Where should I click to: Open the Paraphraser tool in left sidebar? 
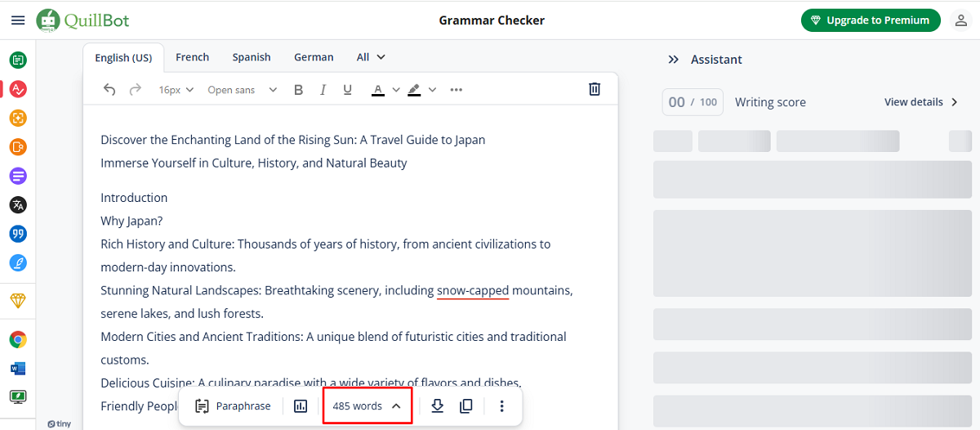[x=18, y=60]
